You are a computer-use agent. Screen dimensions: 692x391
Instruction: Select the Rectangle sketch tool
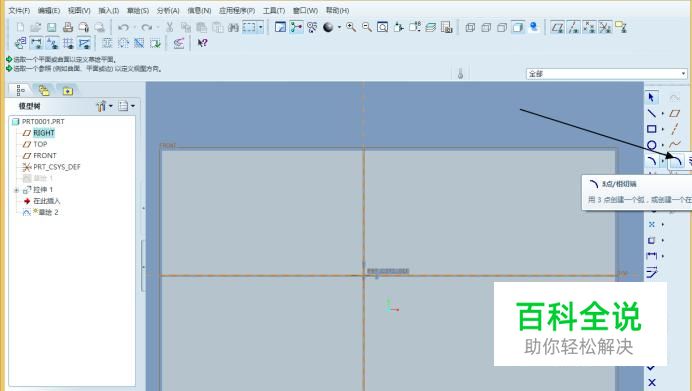pyautogui.click(x=651, y=129)
